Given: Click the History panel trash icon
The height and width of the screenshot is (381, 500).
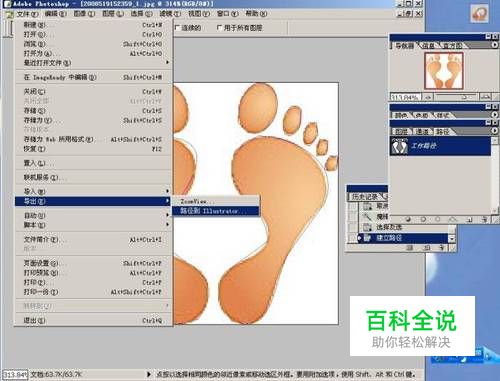Looking at the screenshot, I should [x=442, y=248].
